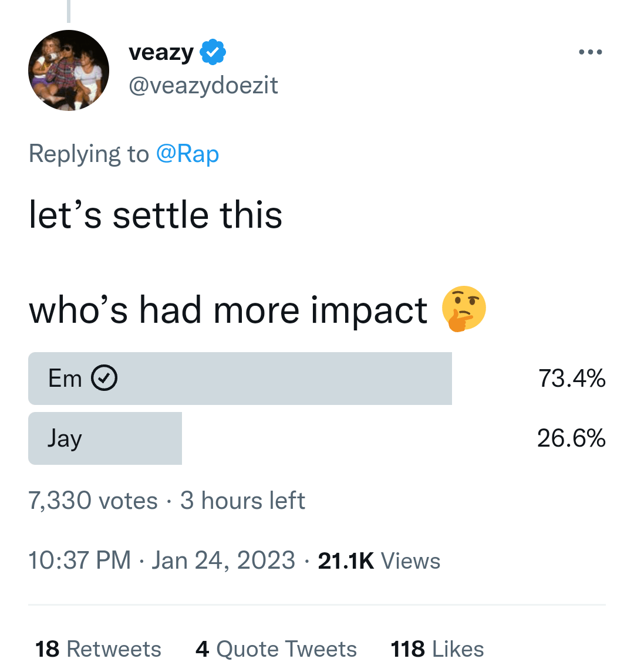The image size is (634, 672).
Task: Show the 118 Likes list
Action: point(437,649)
